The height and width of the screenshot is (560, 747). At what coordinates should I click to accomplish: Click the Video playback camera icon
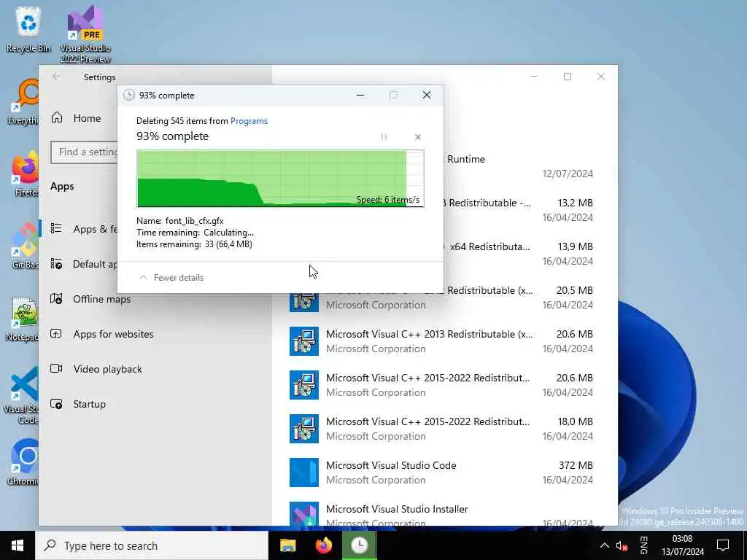pyautogui.click(x=56, y=368)
